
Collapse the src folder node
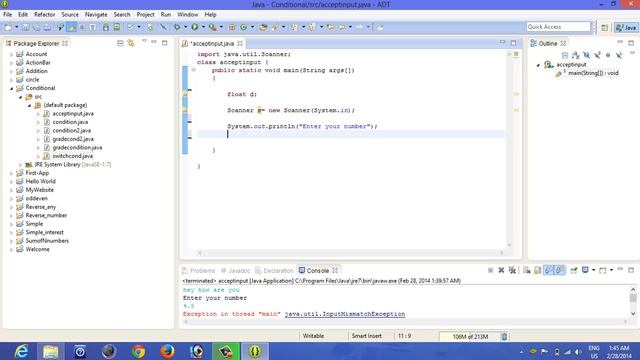pos(20,97)
